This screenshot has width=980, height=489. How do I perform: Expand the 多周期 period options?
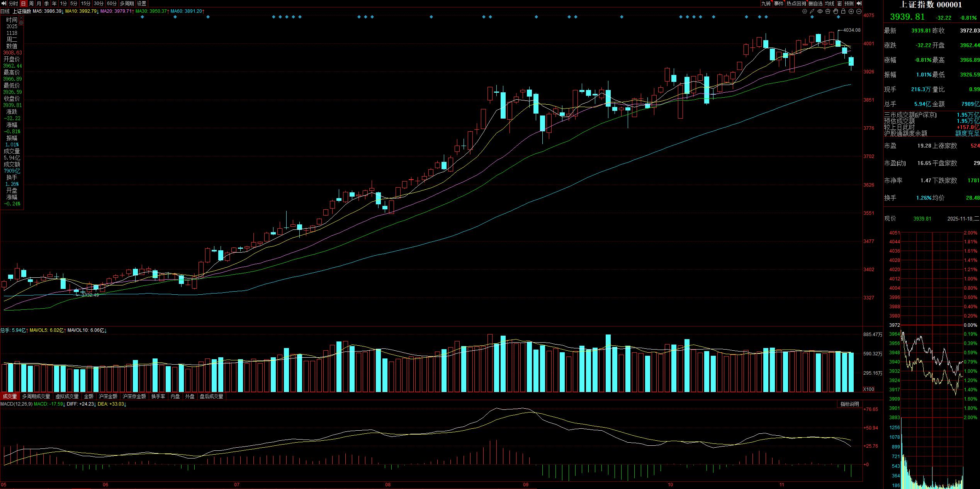click(x=127, y=3)
